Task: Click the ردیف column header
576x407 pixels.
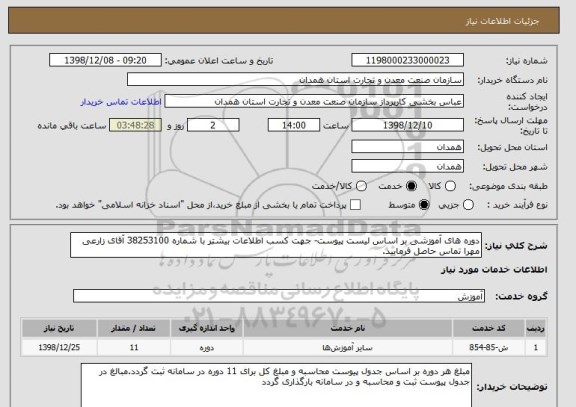Action: click(x=536, y=328)
